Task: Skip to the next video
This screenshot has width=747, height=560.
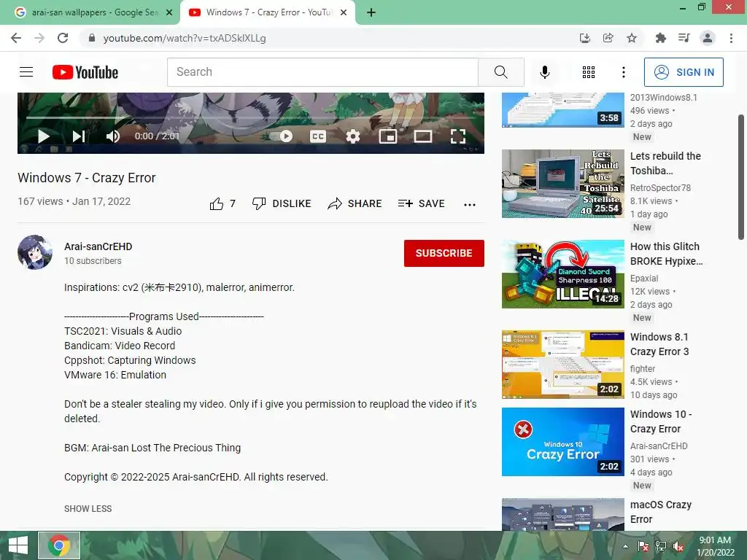Action: (79, 136)
